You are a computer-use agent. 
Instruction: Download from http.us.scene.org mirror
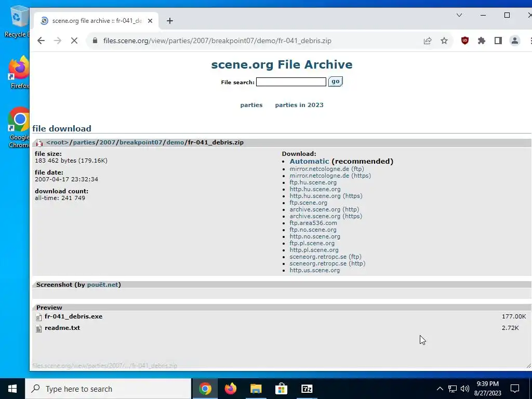(314, 270)
